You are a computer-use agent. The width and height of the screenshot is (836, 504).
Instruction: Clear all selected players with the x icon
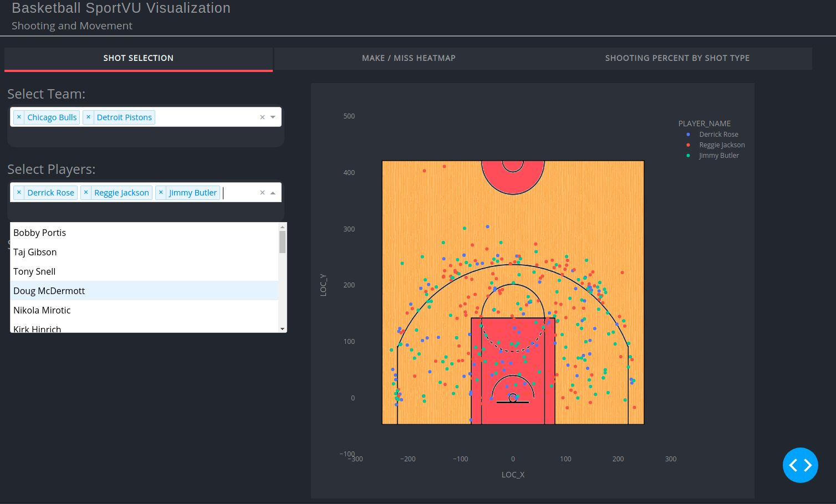click(x=262, y=192)
